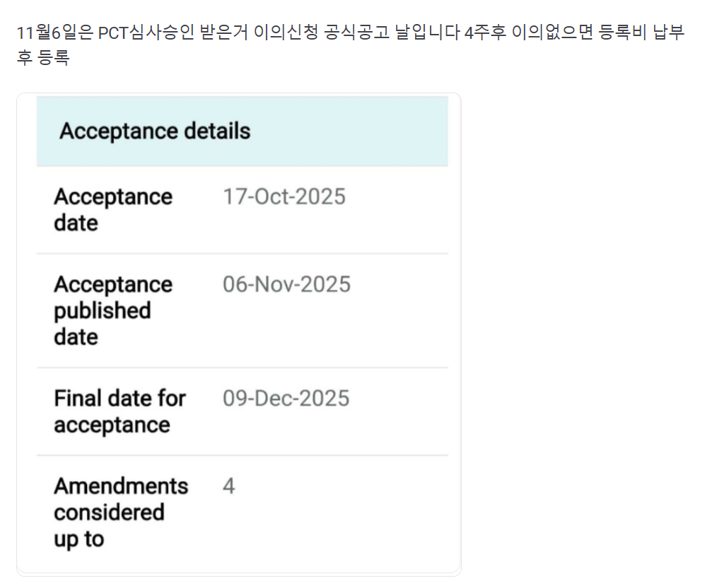Click the word details in header
717x588 pixels.
pos(216,131)
